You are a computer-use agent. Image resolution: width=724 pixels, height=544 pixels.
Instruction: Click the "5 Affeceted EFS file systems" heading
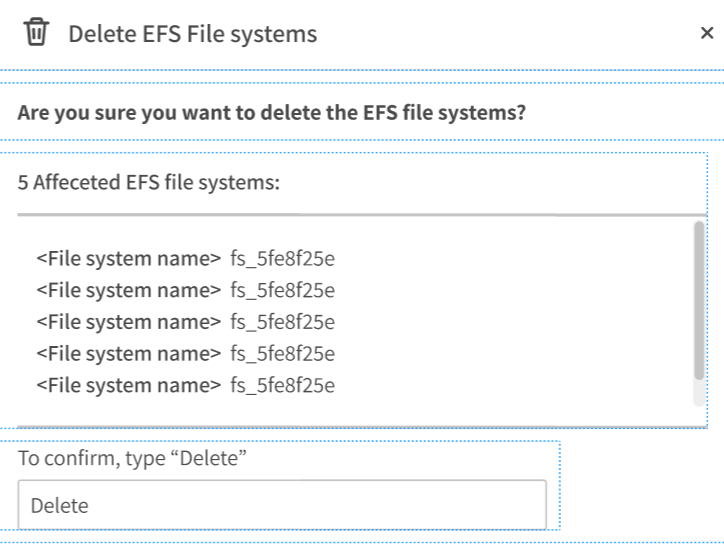point(148,183)
